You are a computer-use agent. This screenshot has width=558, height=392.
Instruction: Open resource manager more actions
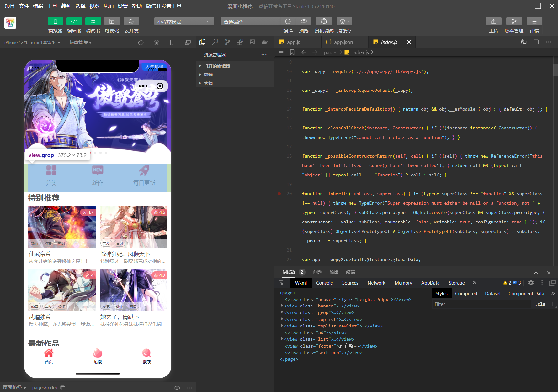(264, 55)
